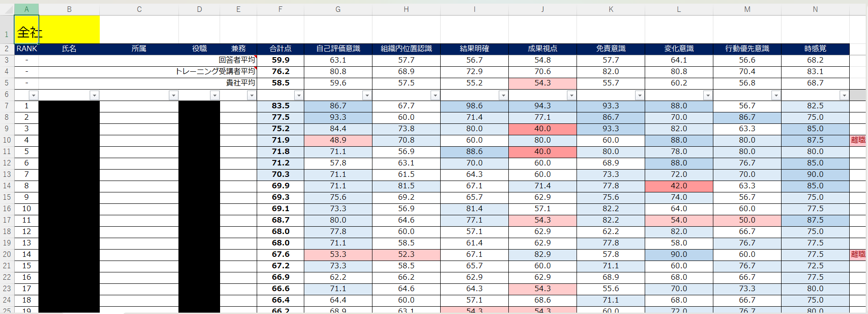Open the 変化意識 column filter arrow
The image size is (868, 314).
click(x=708, y=95)
